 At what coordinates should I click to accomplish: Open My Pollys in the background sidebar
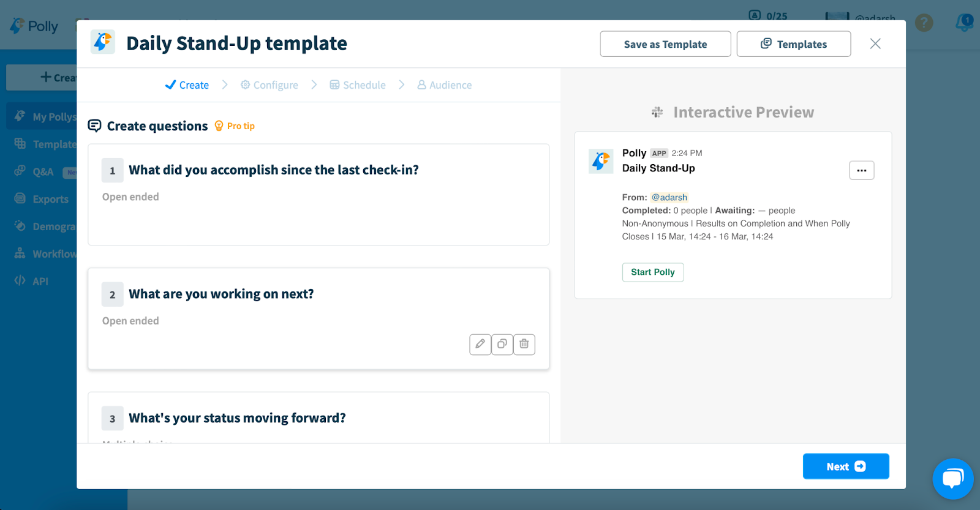click(42, 116)
